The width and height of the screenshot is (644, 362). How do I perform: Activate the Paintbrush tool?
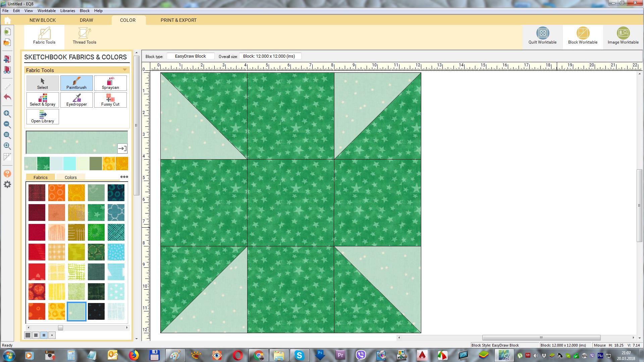tap(76, 83)
